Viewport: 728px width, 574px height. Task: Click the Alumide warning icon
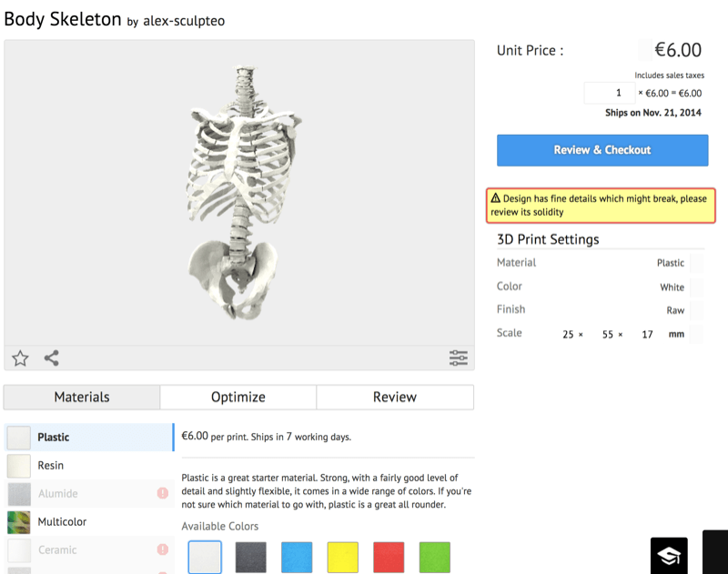163,494
